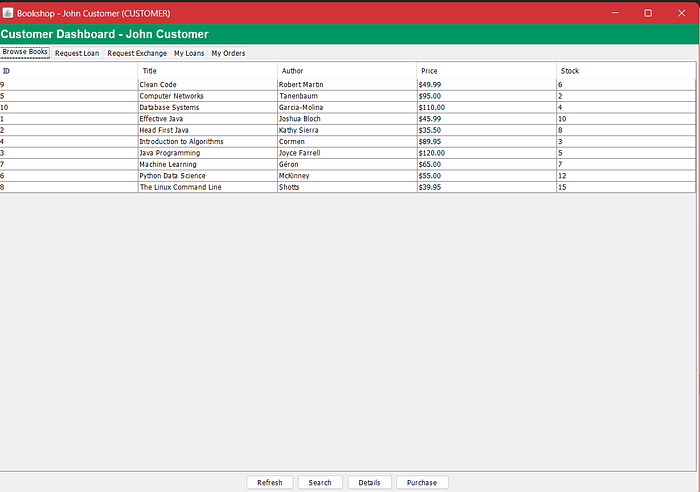
Task: Click author cell Kathy Sierra
Action: pyautogui.click(x=347, y=130)
